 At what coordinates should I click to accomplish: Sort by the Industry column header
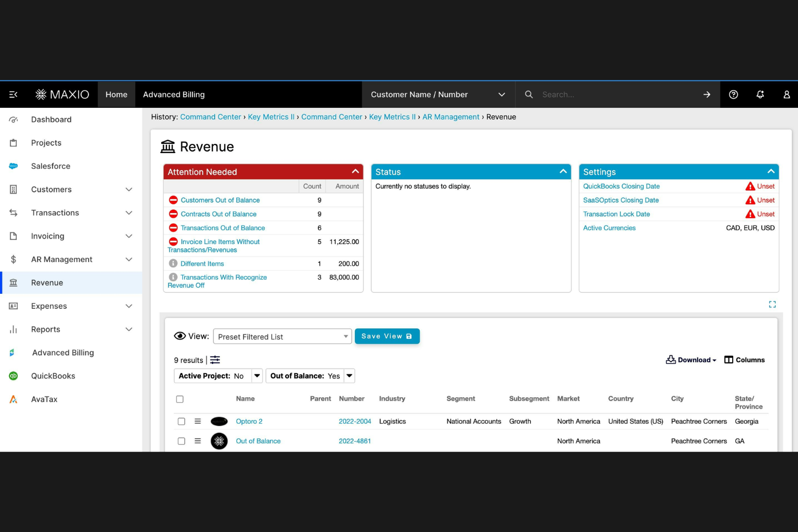(392, 399)
